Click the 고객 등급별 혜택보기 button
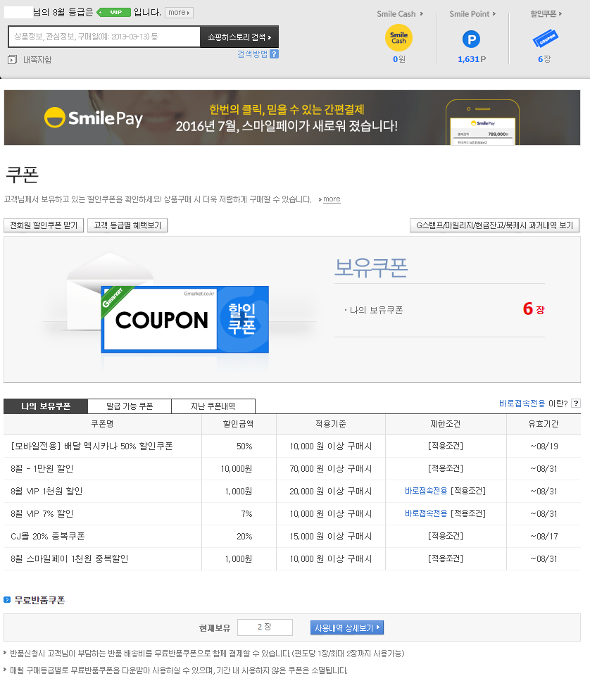This screenshot has width=590, height=700. click(x=127, y=225)
